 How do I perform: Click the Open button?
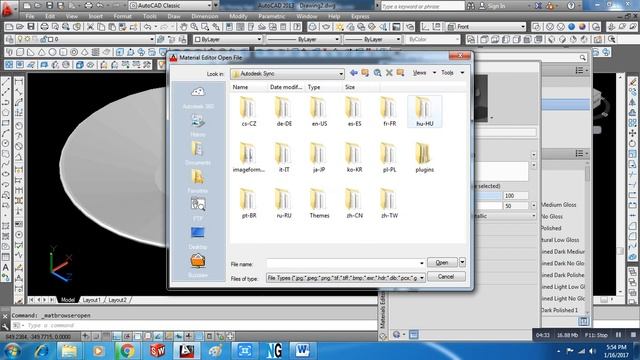[x=442, y=262]
